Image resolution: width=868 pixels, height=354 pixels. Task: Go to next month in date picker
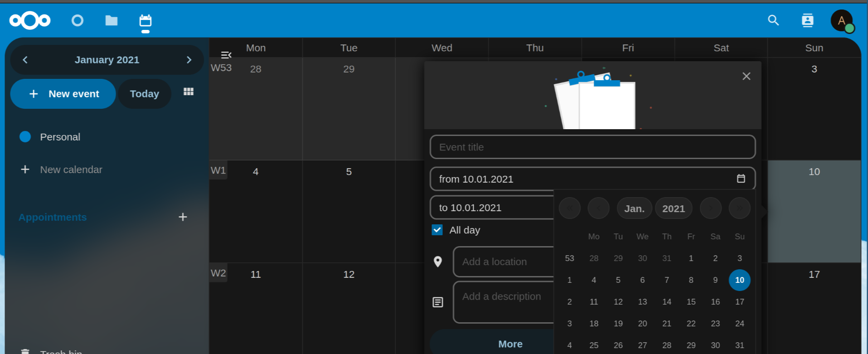[711, 209]
